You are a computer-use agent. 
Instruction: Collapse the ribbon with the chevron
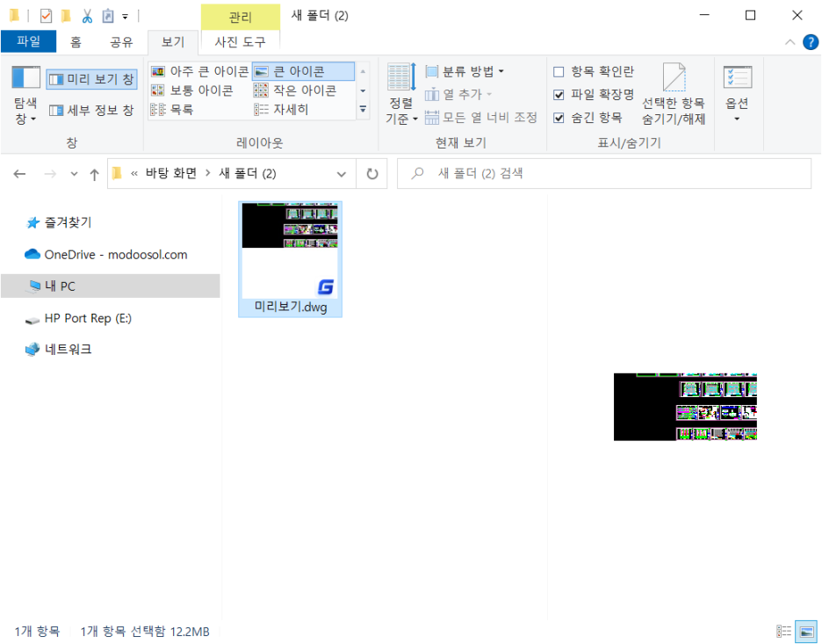790,42
